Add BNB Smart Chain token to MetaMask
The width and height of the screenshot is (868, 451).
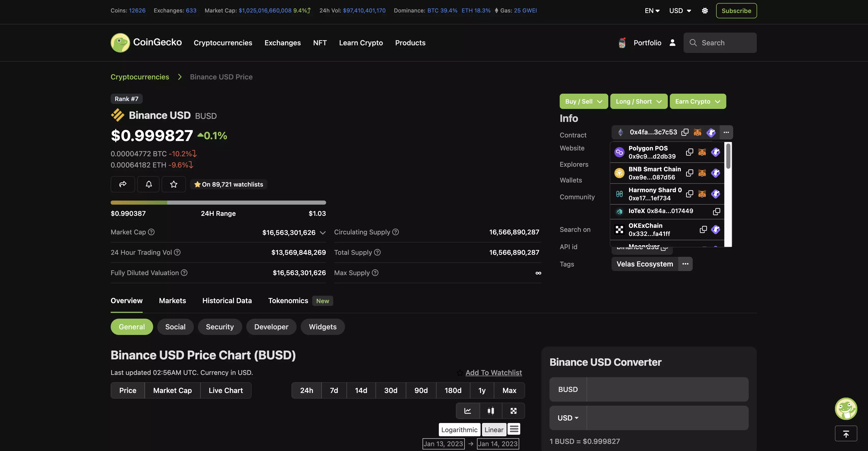click(702, 173)
